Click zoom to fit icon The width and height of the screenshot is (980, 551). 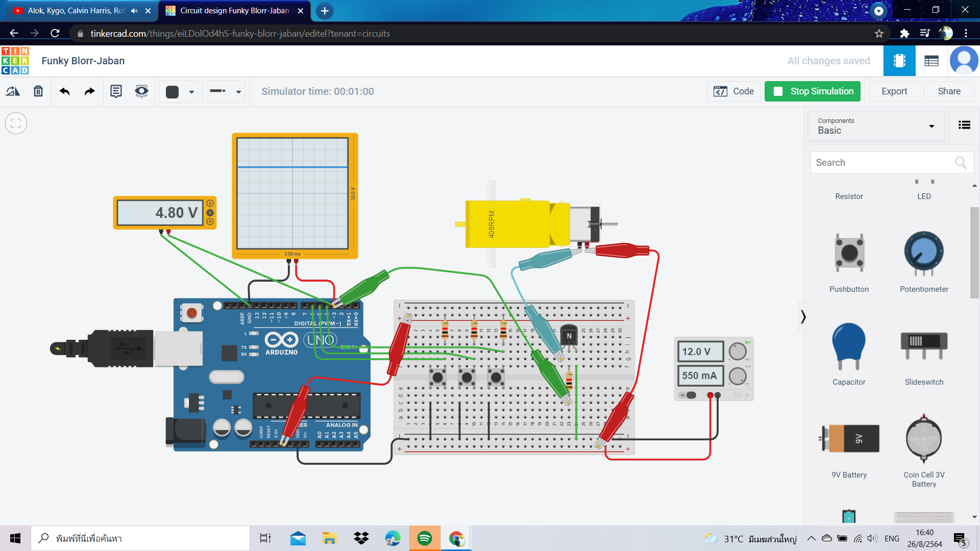coord(16,123)
